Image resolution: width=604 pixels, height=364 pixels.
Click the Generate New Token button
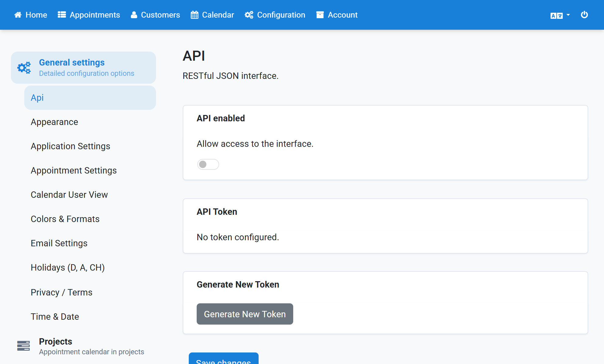245,314
